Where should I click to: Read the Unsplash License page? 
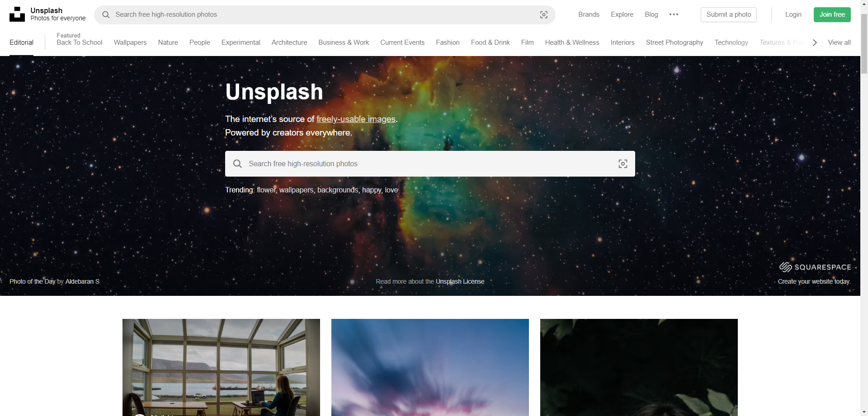pos(460,281)
